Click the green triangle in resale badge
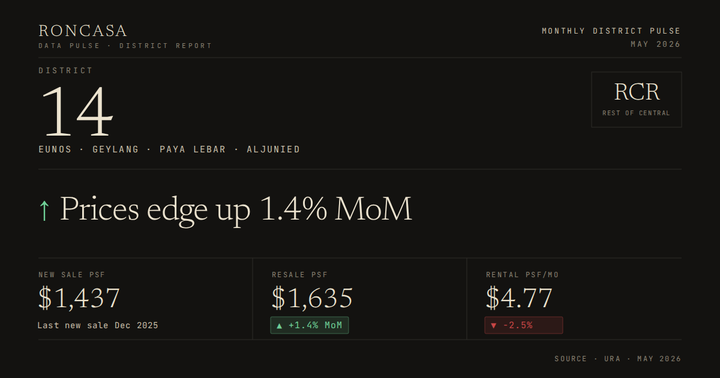 click(x=279, y=326)
